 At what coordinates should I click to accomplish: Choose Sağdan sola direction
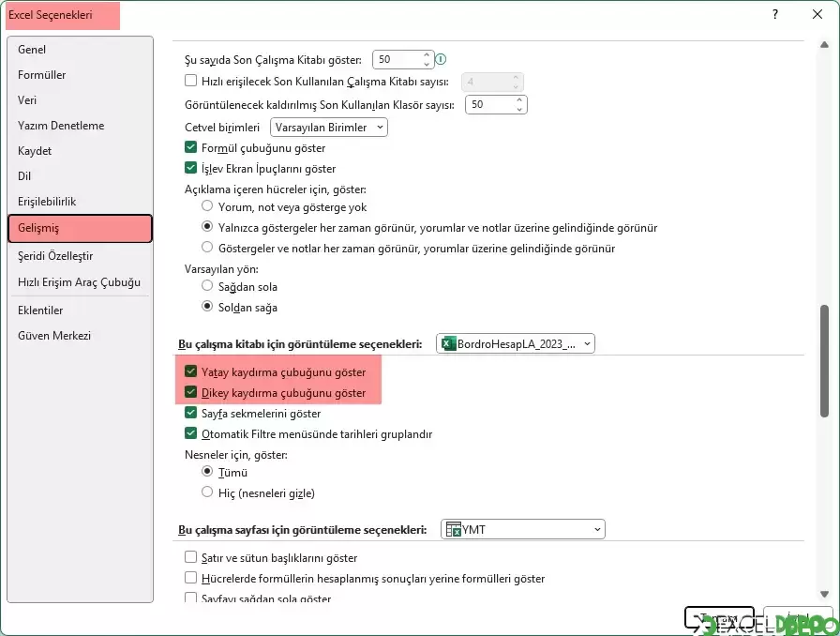pos(207,286)
